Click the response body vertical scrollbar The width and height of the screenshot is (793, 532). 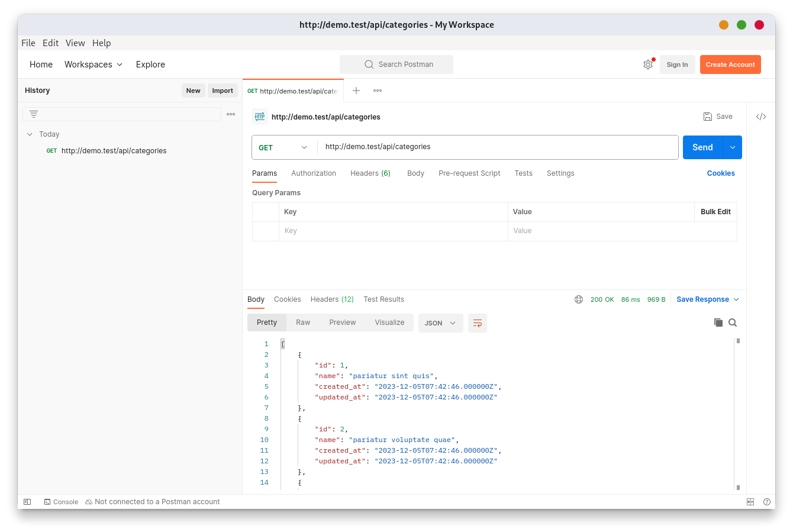(738, 414)
